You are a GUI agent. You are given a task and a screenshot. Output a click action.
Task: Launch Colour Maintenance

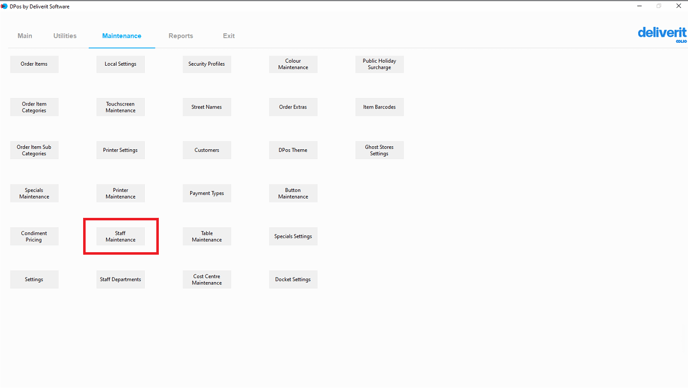coord(293,64)
